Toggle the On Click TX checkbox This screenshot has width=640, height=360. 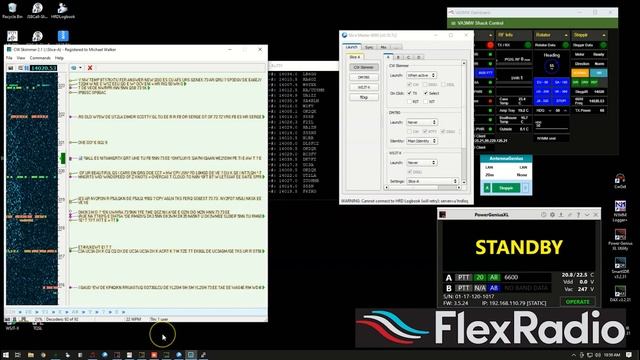[x=409, y=93]
